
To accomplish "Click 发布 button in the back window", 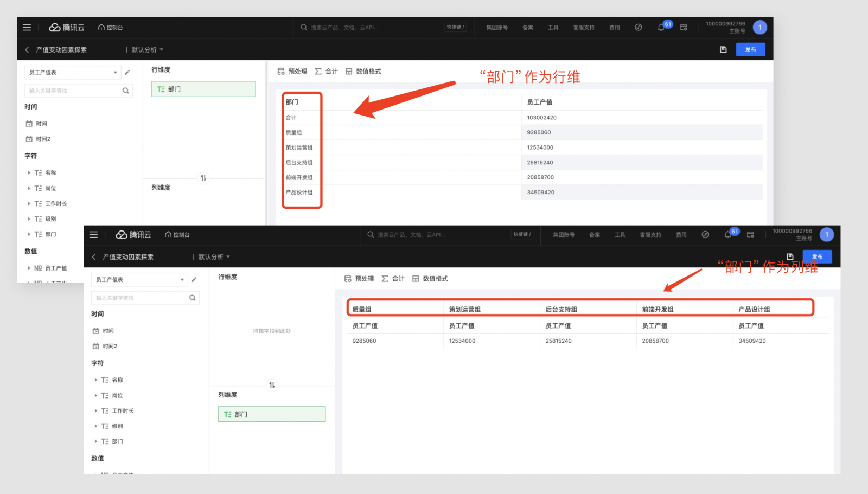I will pos(750,49).
